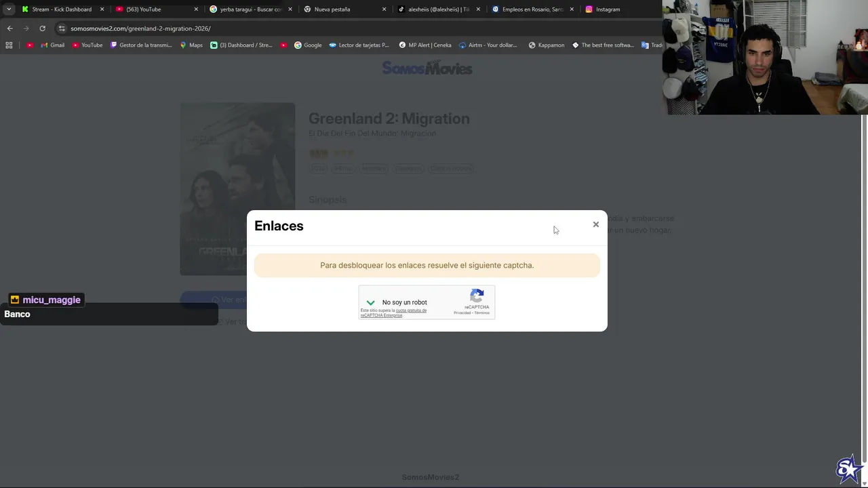Open the Kappamon bookmark
Viewport: 868px width, 488px height.
[546, 45]
